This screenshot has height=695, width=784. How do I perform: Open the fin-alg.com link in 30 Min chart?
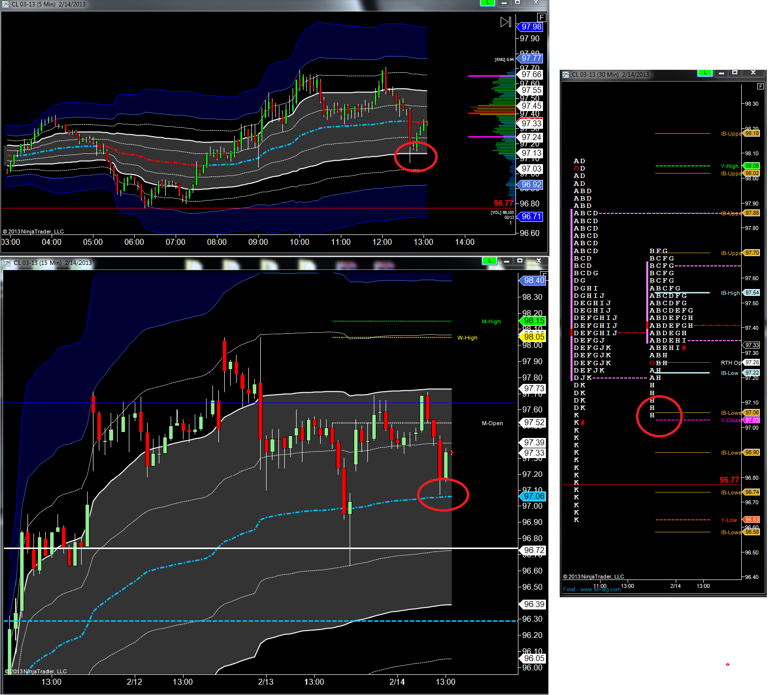click(x=592, y=589)
